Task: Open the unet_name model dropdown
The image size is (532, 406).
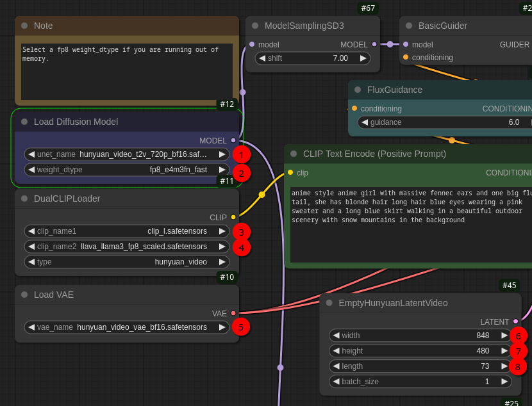Action: [x=127, y=154]
